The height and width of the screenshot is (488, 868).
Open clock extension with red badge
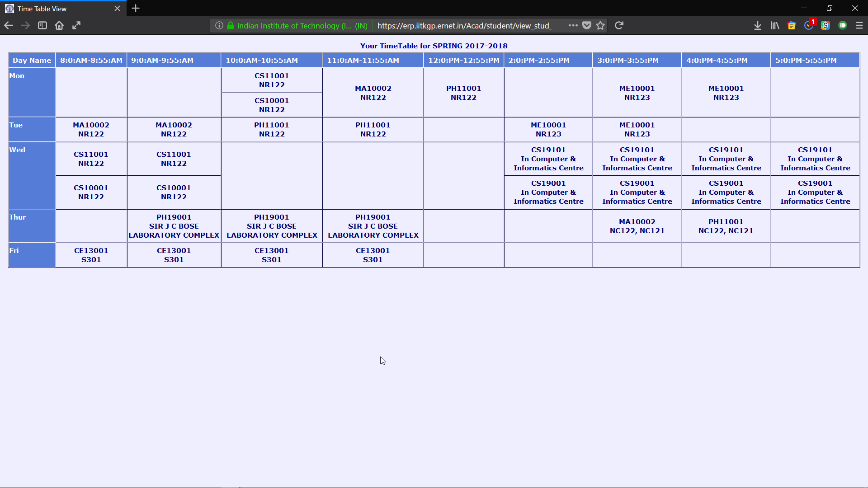[x=809, y=26]
